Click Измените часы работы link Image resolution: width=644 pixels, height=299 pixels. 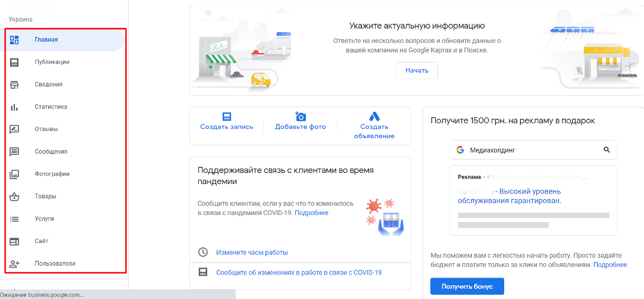(252, 252)
